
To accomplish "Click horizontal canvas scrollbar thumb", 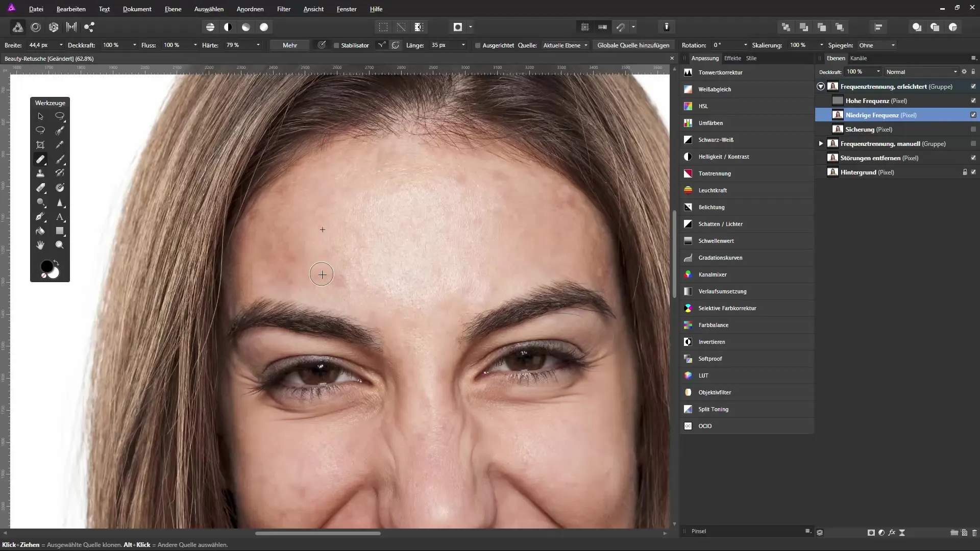I will tap(318, 533).
